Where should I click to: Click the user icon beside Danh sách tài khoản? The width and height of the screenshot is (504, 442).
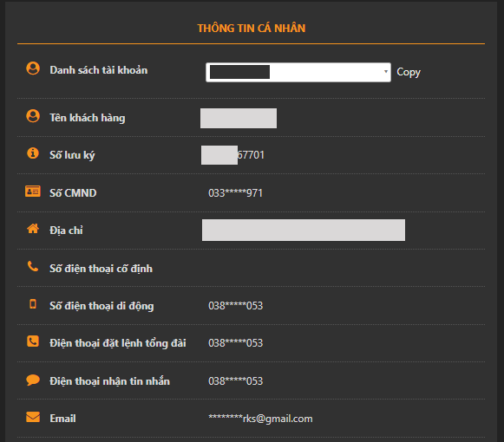click(x=33, y=68)
